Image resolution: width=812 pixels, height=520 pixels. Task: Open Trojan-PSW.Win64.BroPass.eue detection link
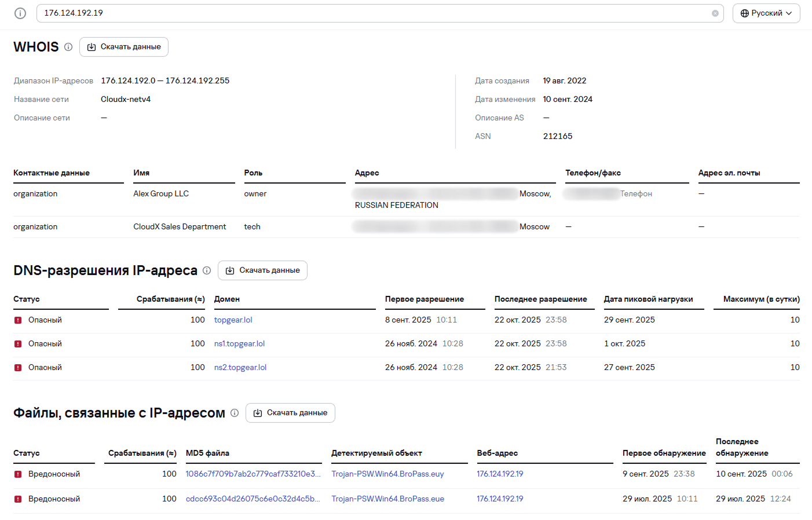pos(387,499)
